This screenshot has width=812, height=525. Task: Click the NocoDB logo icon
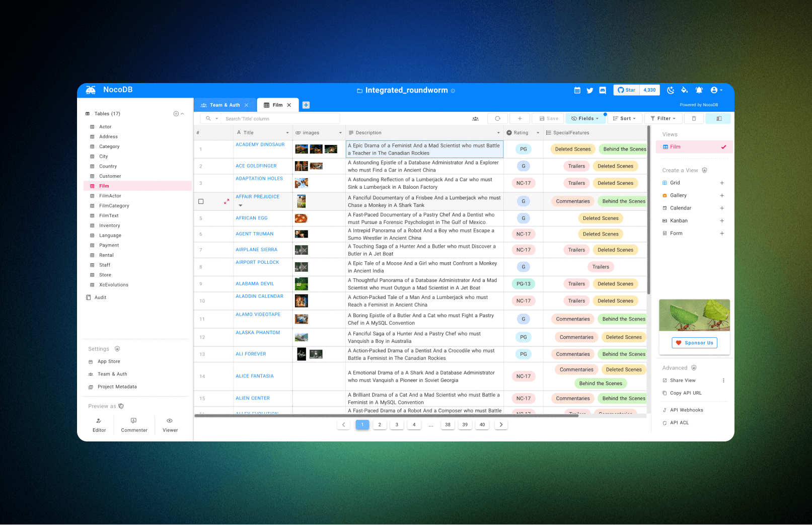[91, 90]
